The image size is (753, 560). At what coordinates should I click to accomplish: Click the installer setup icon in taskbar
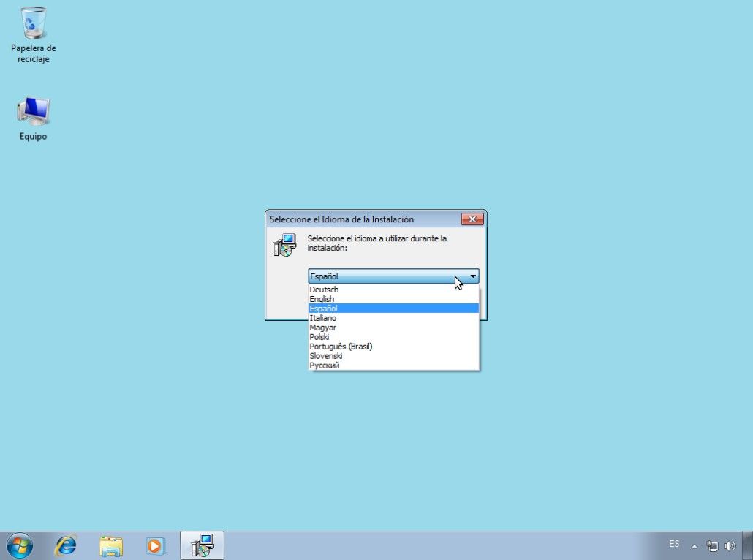(202, 545)
